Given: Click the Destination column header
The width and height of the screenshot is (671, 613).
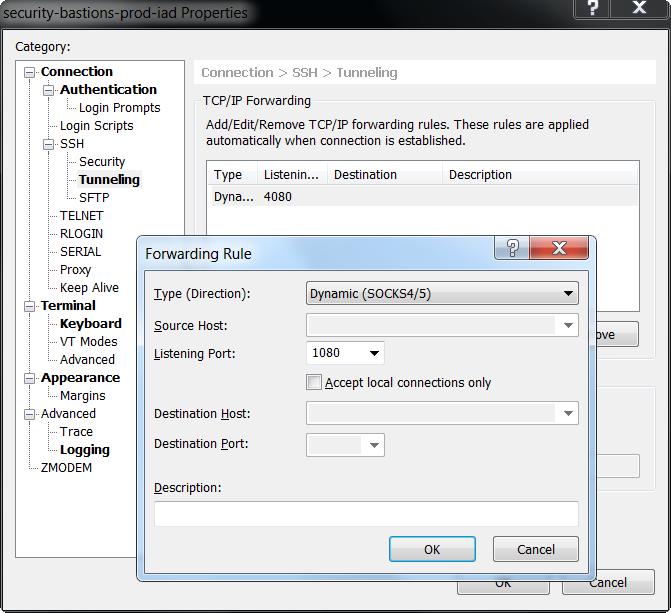Looking at the screenshot, I should click(x=385, y=175).
